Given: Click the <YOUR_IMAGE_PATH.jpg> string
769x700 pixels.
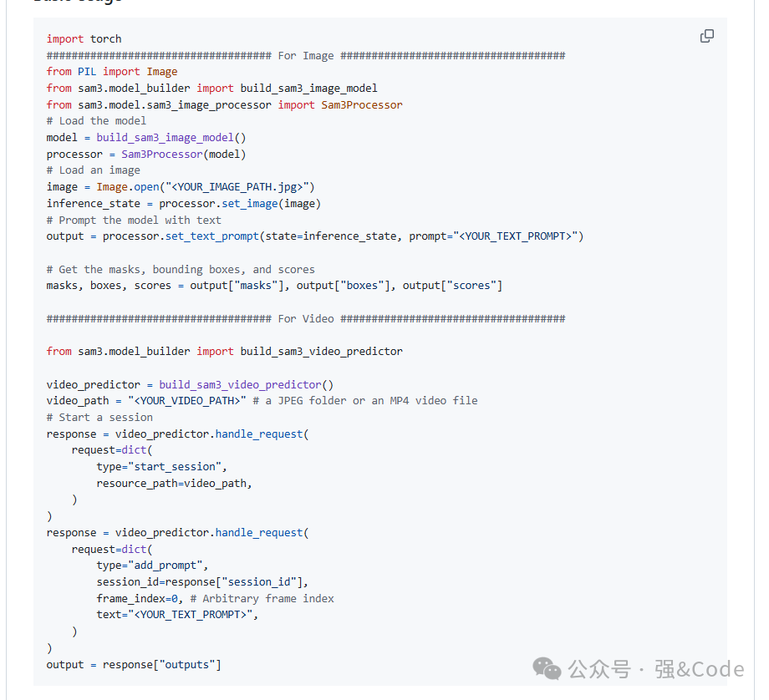Looking at the screenshot, I should coord(239,187).
